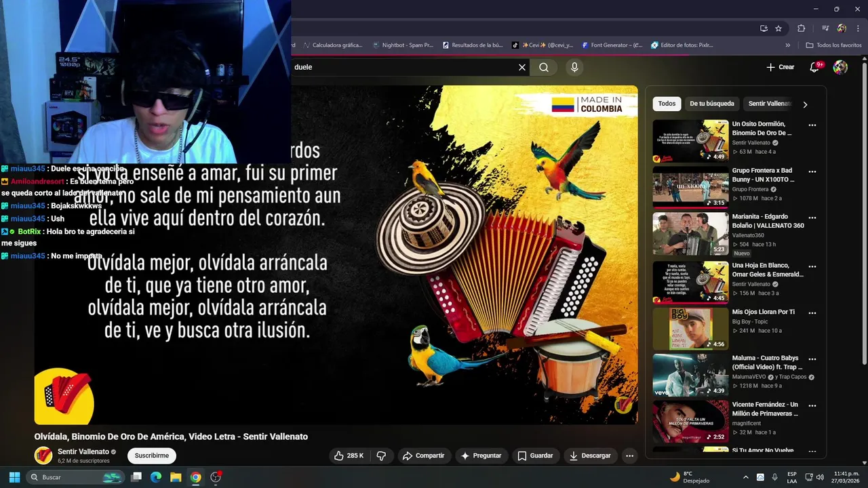Open the Nightbot - Spam Pr... bookmark
Viewport: 868px width, 488px height.
pyautogui.click(x=403, y=45)
